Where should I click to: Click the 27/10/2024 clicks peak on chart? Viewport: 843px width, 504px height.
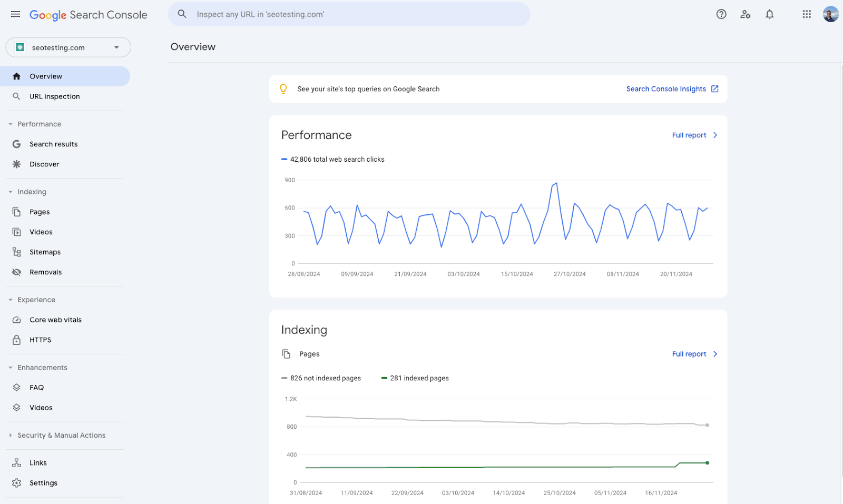pos(556,183)
